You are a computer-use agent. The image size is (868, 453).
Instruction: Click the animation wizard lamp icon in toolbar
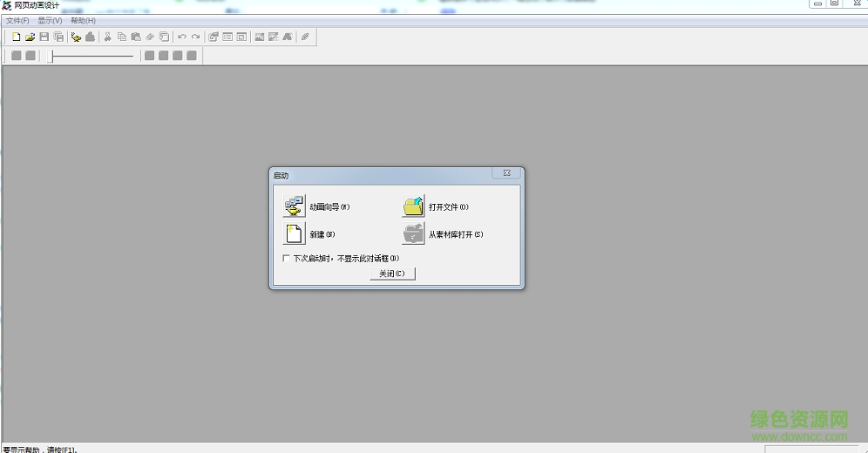pos(76,37)
